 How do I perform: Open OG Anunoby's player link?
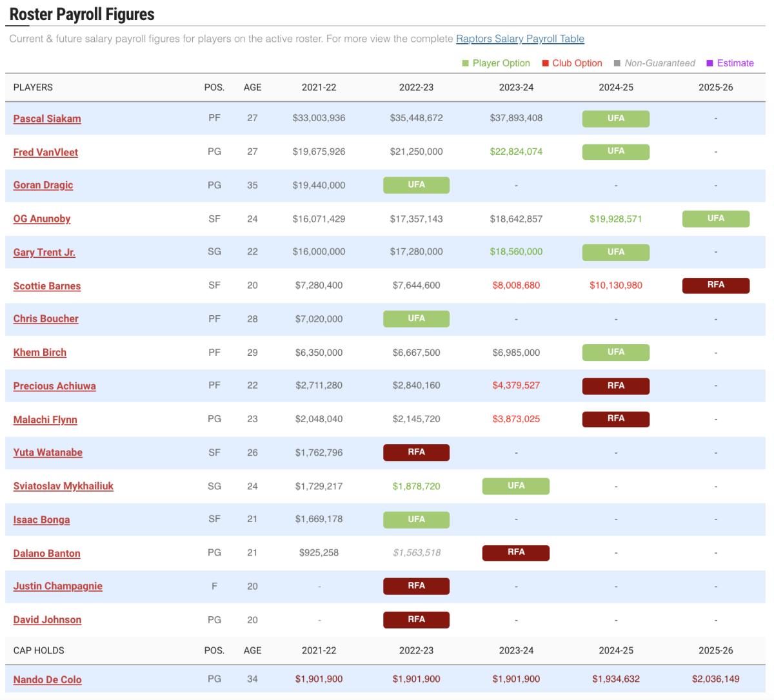[42, 219]
